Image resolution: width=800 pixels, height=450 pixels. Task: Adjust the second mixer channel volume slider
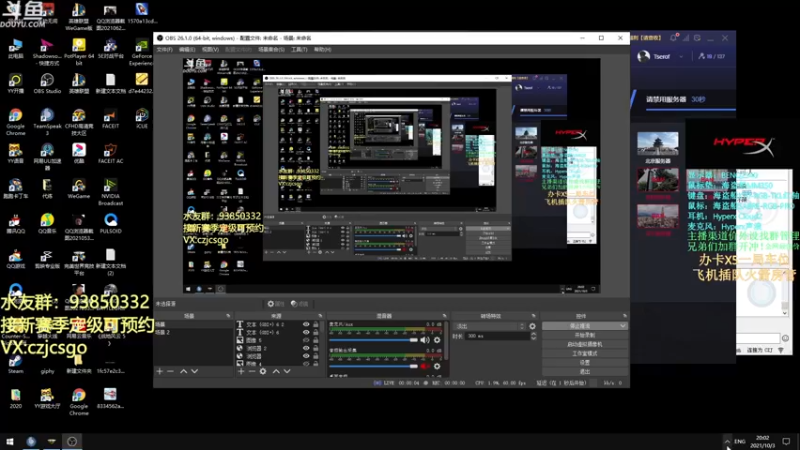(373, 366)
